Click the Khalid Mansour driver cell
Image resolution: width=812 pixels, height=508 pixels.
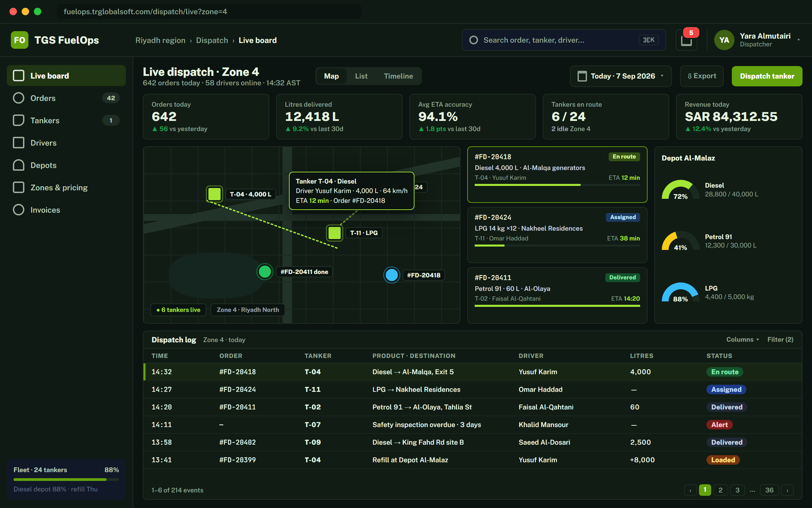pyautogui.click(x=543, y=425)
